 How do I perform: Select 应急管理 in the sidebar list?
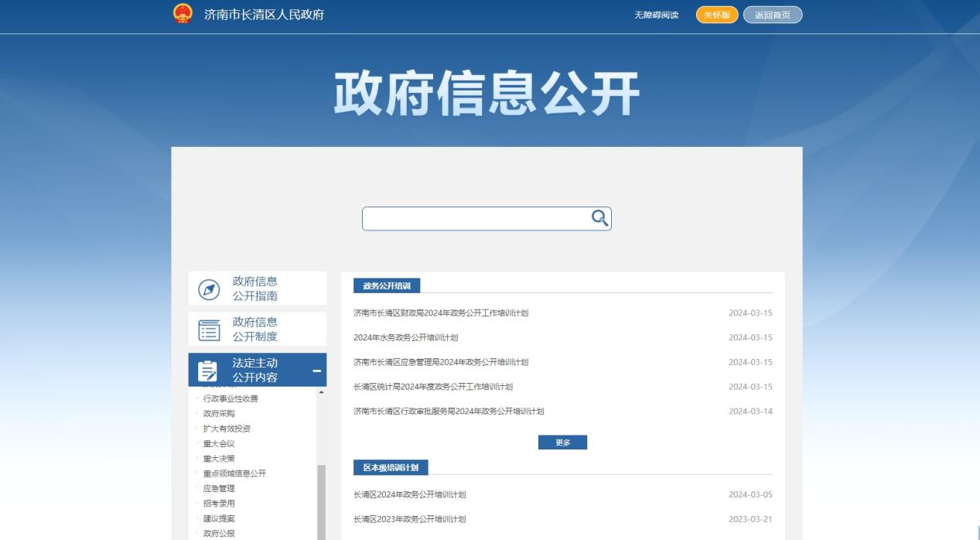[219, 489]
